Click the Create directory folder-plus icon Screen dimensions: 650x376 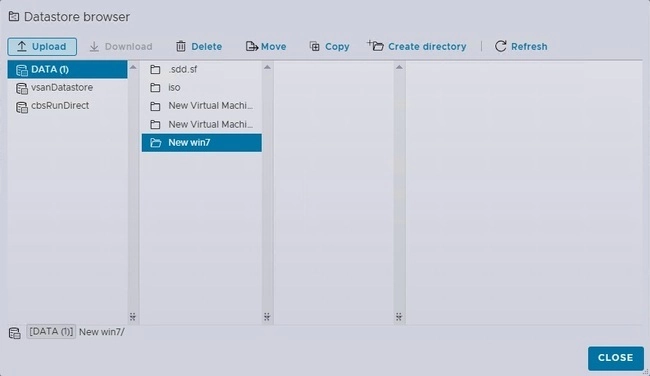pyautogui.click(x=375, y=46)
